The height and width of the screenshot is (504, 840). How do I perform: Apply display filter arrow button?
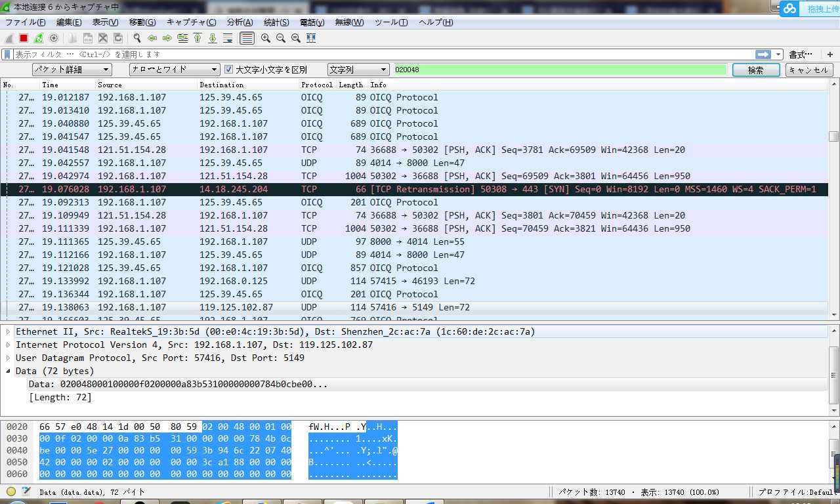click(763, 54)
